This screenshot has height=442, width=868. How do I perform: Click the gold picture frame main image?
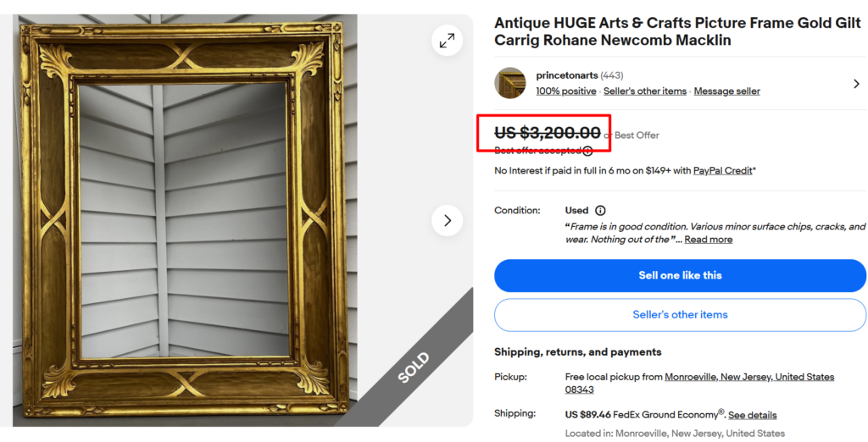(185, 220)
